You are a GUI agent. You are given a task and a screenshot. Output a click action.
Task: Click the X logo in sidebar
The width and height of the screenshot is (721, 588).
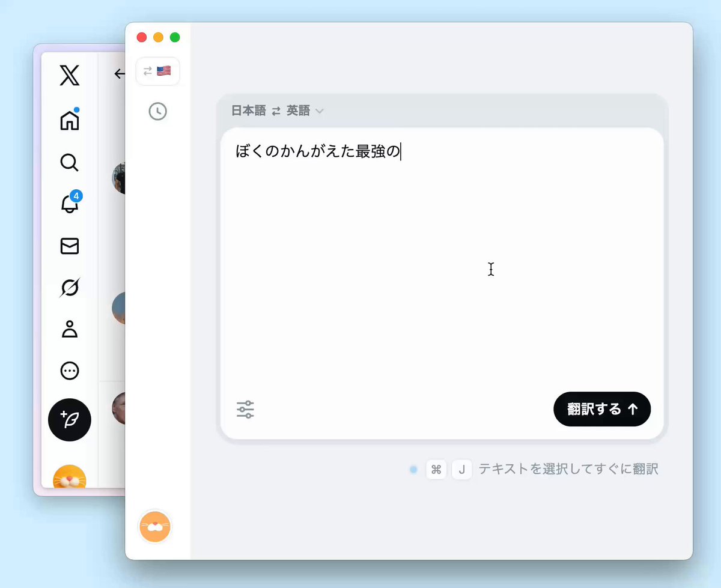70,76
